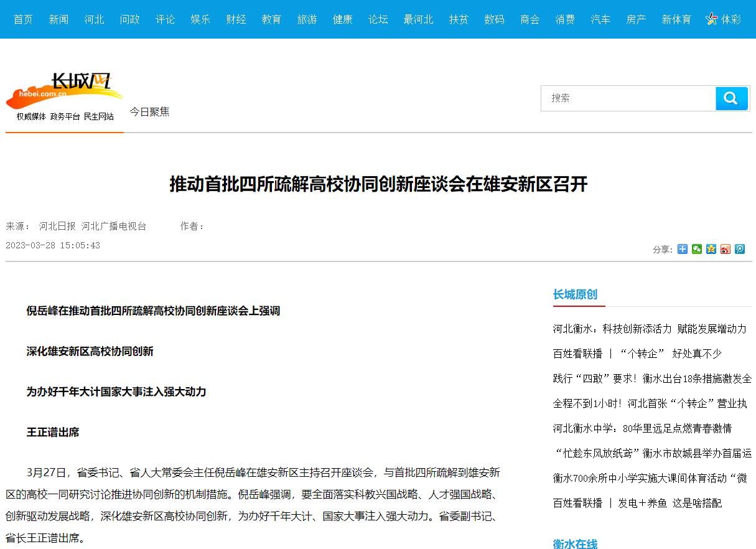The image size is (756, 549).
Task: Share the article to WeChat
Action: point(697,249)
